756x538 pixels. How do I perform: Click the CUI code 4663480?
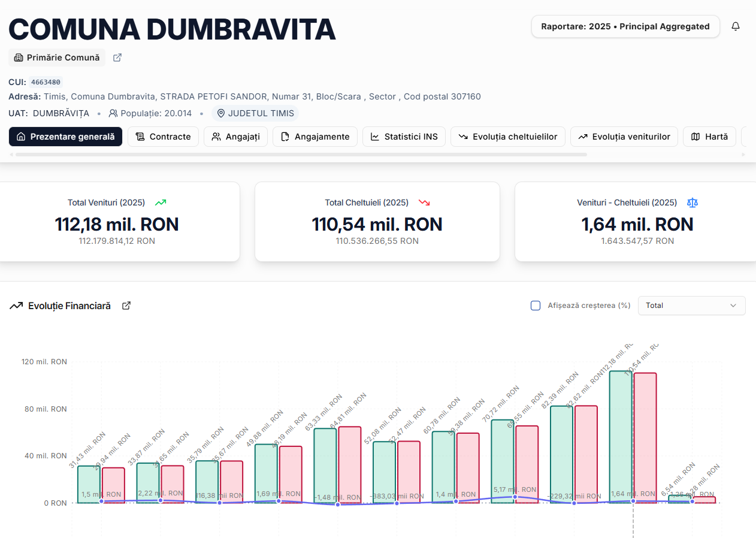46,82
